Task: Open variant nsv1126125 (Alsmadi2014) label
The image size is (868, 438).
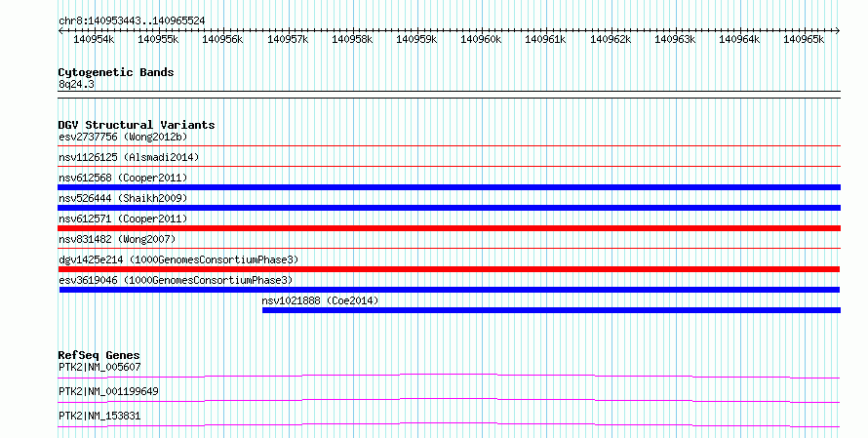Action: pyautogui.click(x=129, y=157)
